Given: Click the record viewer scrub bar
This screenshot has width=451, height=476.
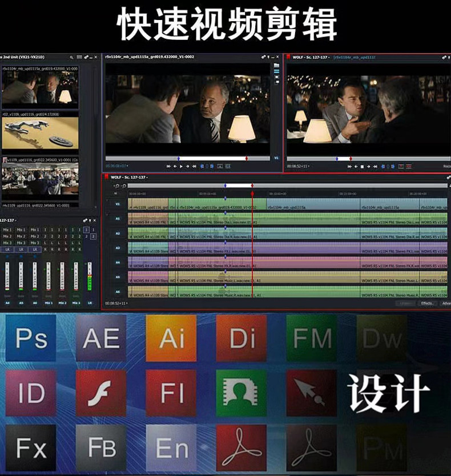Looking at the screenshot, I should [368, 159].
